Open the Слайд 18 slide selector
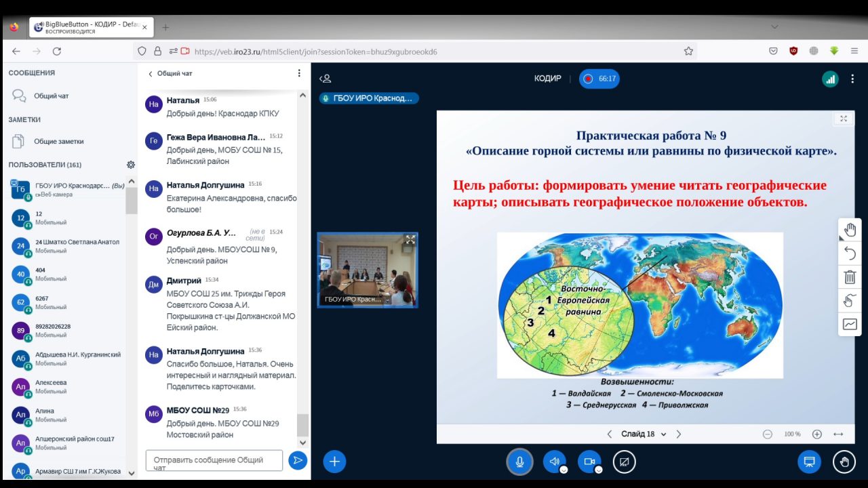868x488 pixels. 644,434
